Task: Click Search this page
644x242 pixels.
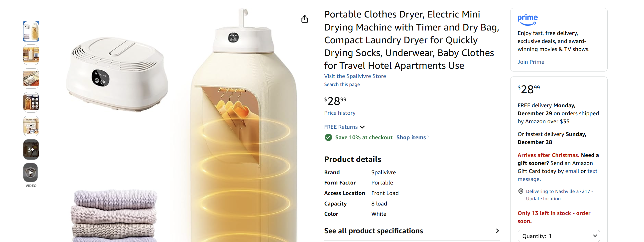Action: [342, 84]
